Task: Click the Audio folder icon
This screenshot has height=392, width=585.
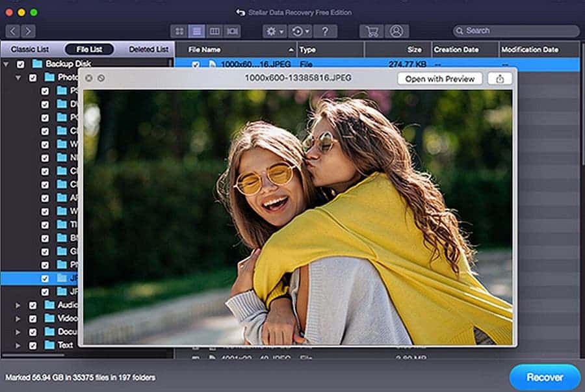Action: [x=49, y=305]
